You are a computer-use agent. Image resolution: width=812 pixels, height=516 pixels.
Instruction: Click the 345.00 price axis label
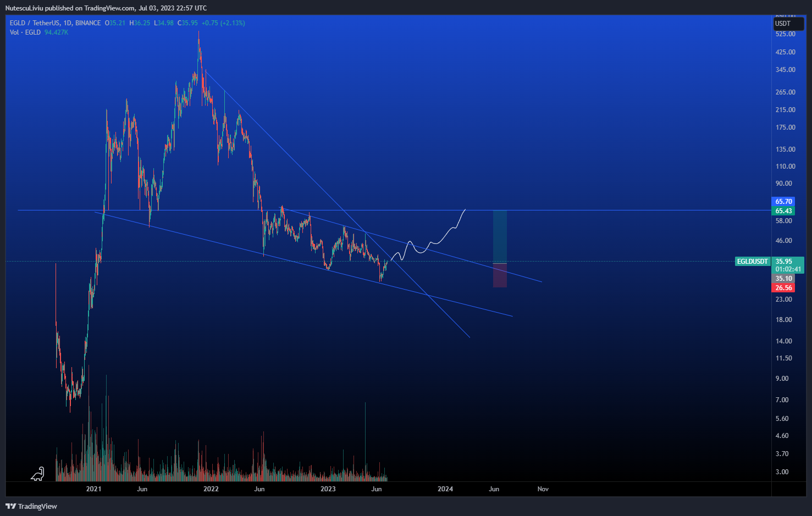point(785,70)
